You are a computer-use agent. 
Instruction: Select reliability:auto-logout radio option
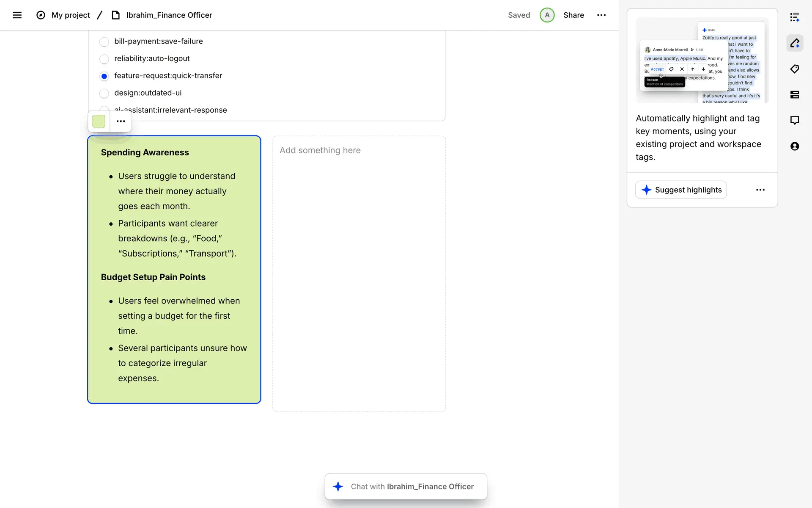pos(104,59)
